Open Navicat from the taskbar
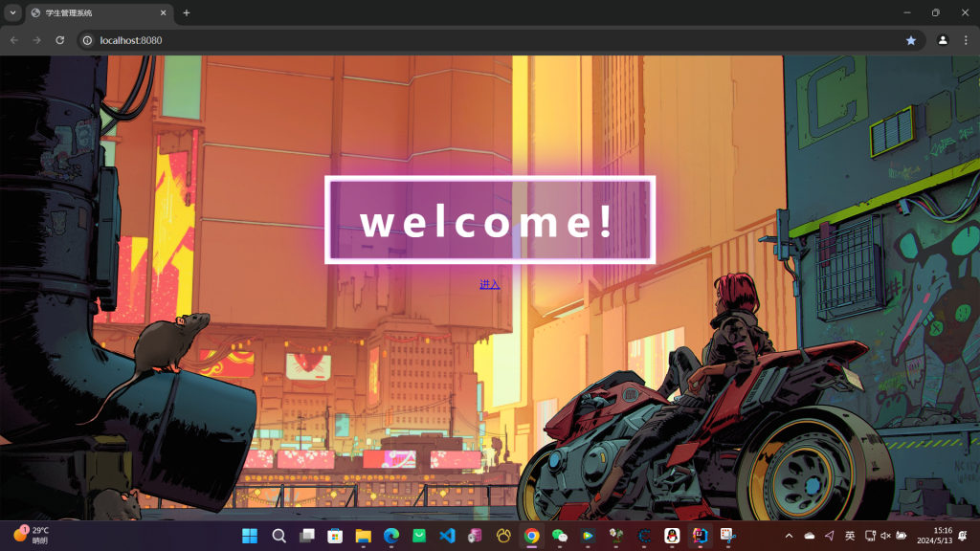Image resolution: width=980 pixels, height=551 pixels. [503, 536]
